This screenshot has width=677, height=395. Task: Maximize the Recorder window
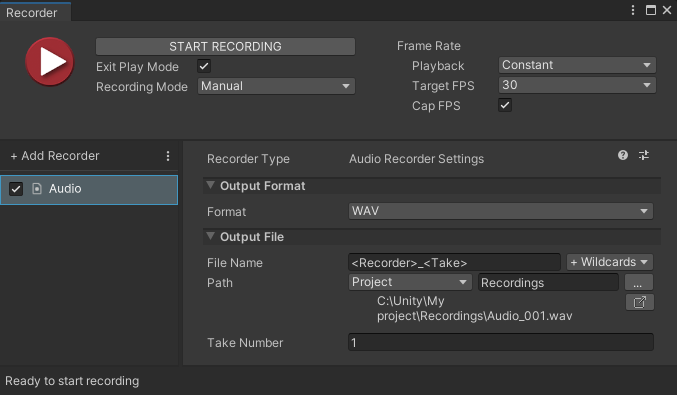click(x=651, y=10)
